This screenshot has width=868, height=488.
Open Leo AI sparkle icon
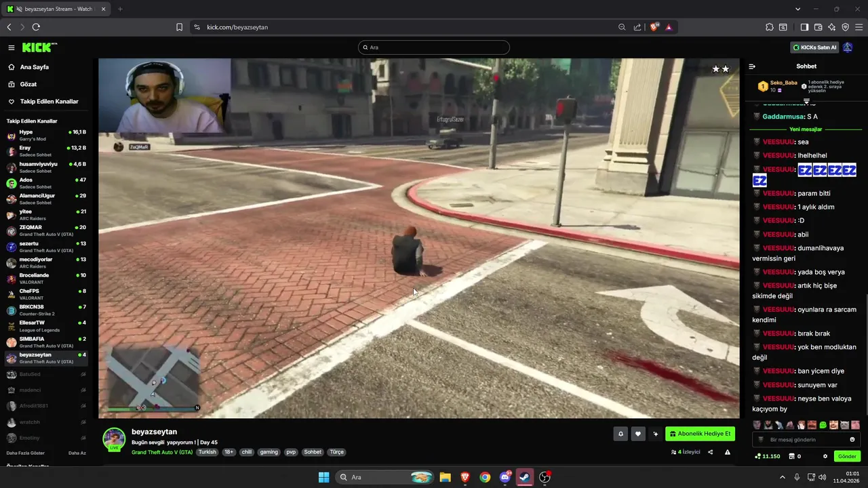click(x=831, y=27)
